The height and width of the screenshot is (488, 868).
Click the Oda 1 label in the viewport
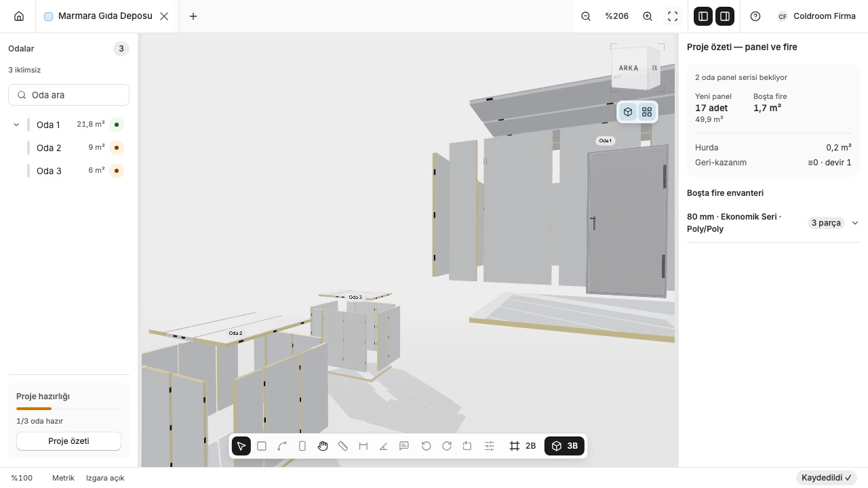point(605,141)
